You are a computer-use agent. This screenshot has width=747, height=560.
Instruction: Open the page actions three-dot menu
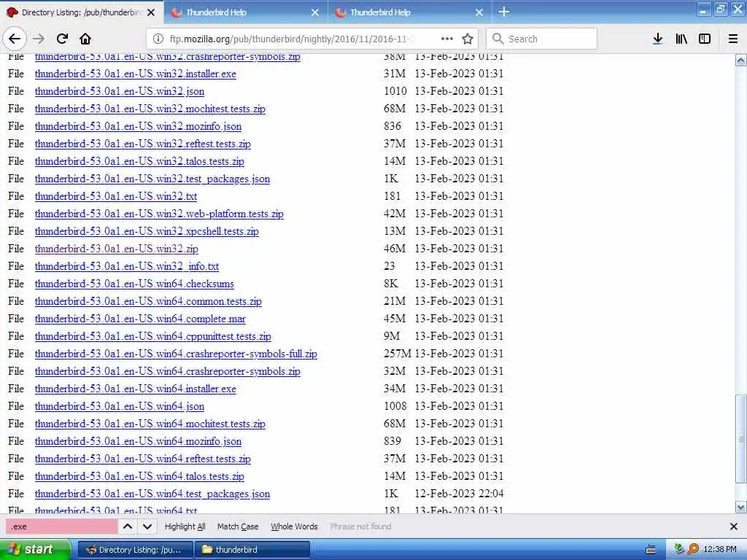click(x=447, y=39)
